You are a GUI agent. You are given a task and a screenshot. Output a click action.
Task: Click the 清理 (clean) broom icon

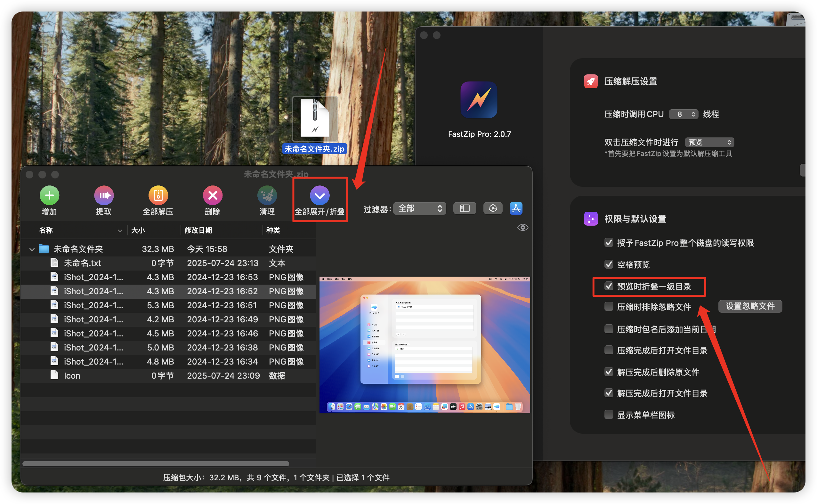tap(267, 195)
